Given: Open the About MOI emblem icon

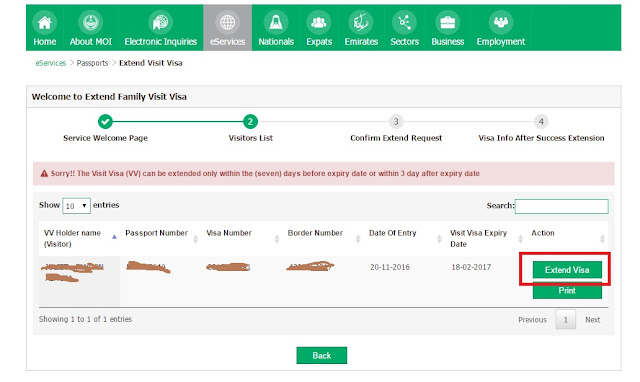Looking at the screenshot, I should tap(91, 22).
